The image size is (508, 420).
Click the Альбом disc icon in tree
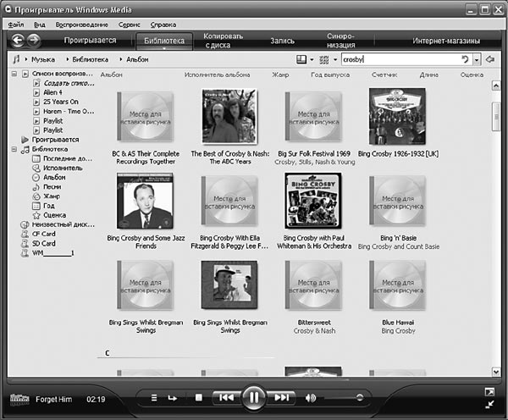(36, 177)
